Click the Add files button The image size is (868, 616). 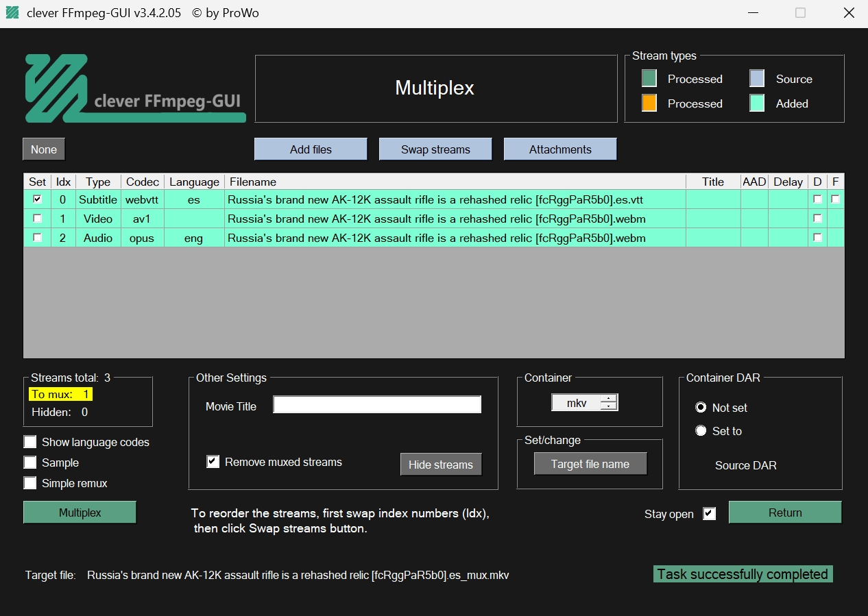(x=311, y=149)
